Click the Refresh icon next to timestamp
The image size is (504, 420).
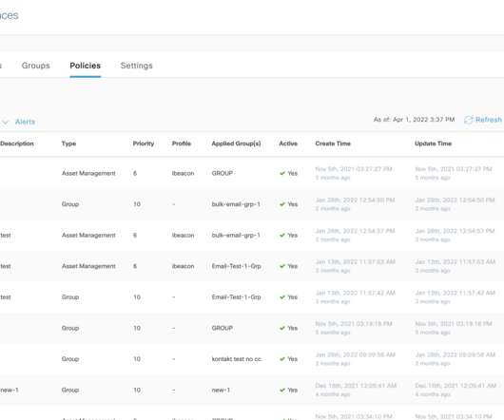pos(468,120)
